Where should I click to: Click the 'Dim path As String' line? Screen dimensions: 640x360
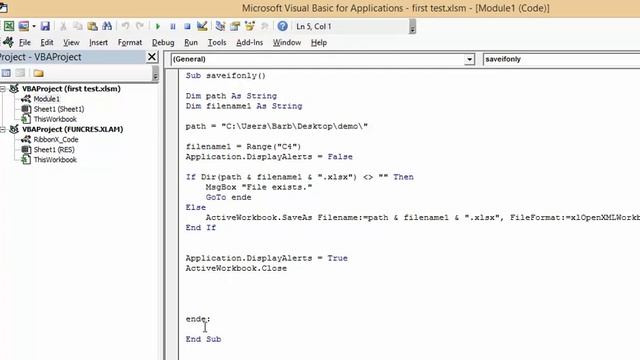click(231, 96)
